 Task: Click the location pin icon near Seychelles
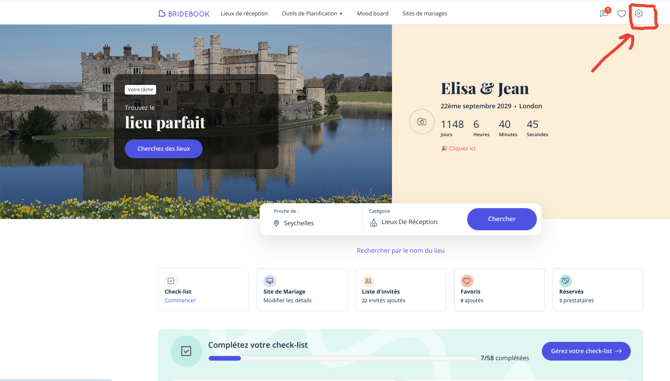[276, 223]
